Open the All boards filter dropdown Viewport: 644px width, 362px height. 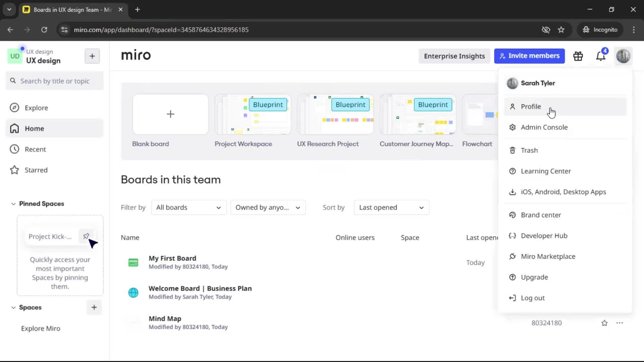pos(189,207)
